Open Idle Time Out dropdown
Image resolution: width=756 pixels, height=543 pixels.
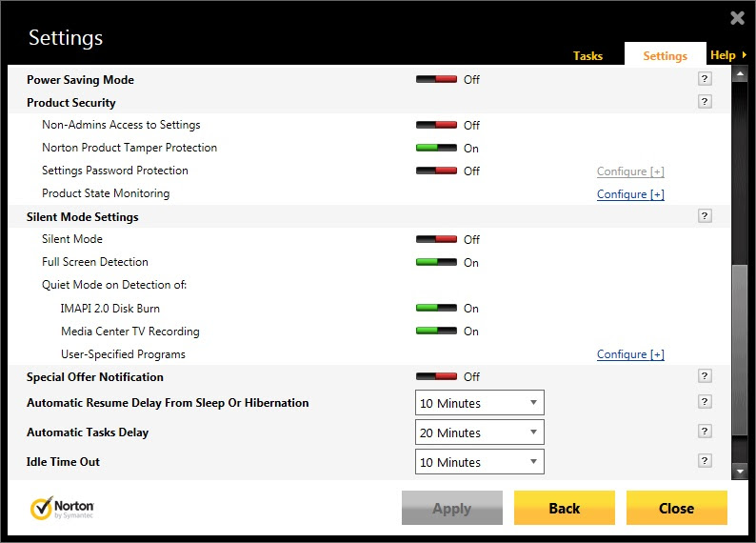[x=479, y=461]
